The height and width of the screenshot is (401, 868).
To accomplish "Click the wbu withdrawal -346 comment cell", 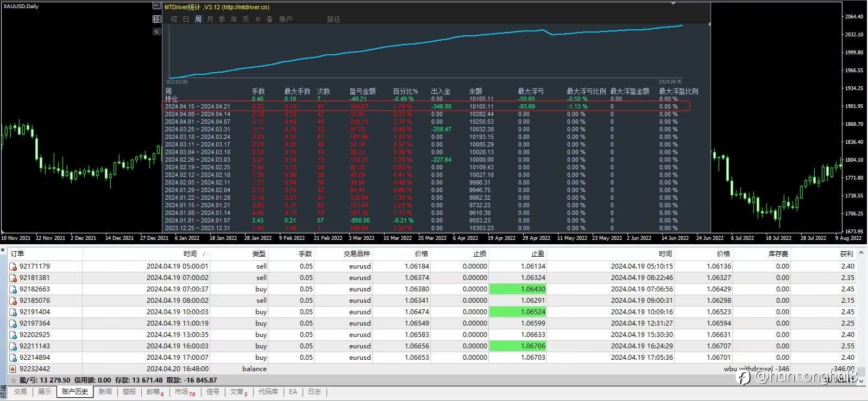I will pyautogui.click(x=757, y=369).
